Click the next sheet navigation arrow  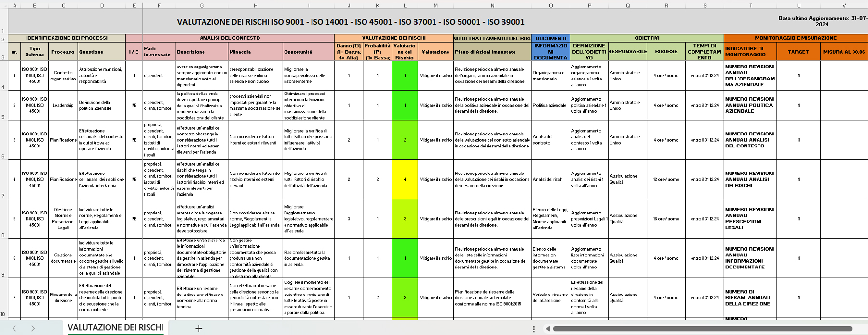33,328
